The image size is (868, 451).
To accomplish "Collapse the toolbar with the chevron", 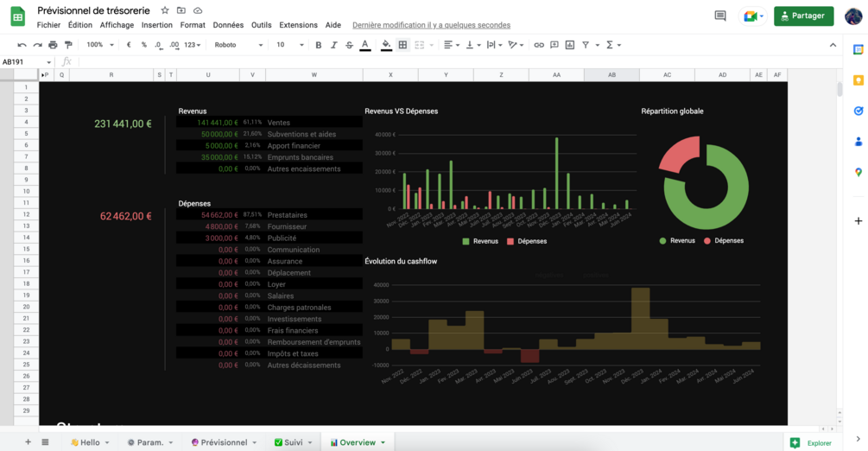I will click(x=833, y=45).
